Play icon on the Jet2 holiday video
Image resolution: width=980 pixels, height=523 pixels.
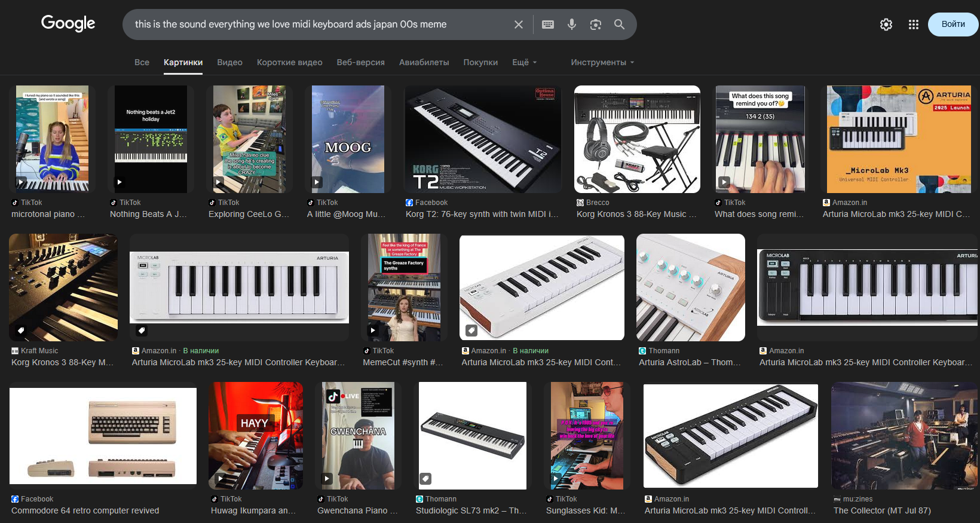(x=120, y=182)
